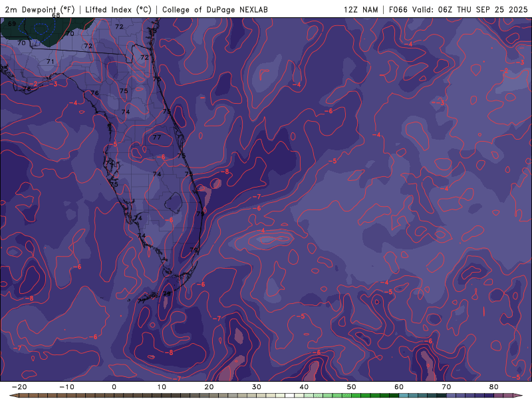Click the "2m Dewpoint (°F)" title text
This screenshot has width=532, height=399.
[x=40, y=9]
